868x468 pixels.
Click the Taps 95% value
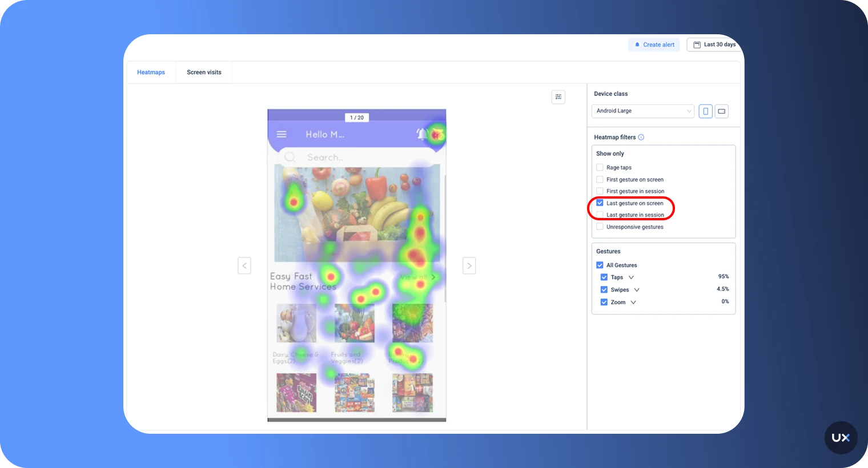point(724,276)
